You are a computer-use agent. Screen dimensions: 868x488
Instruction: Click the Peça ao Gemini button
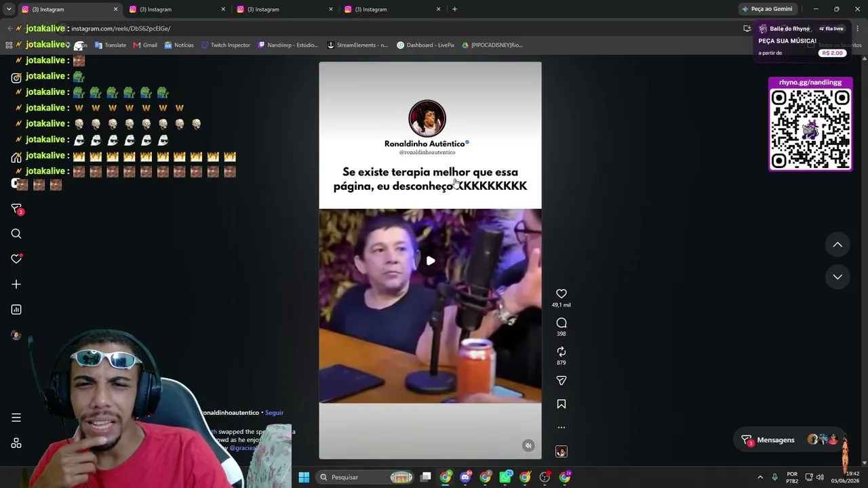click(767, 9)
